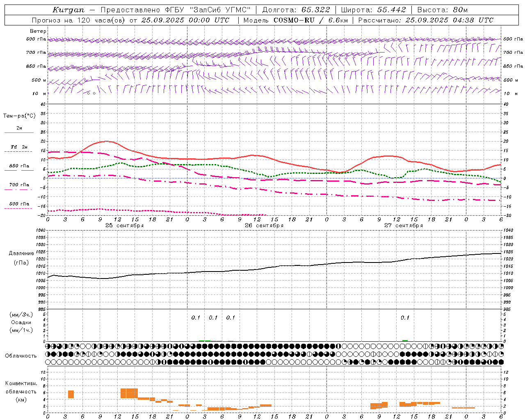
Task: Click the "(мм/3ч.)" precipitation unit label
Action: pos(21,315)
